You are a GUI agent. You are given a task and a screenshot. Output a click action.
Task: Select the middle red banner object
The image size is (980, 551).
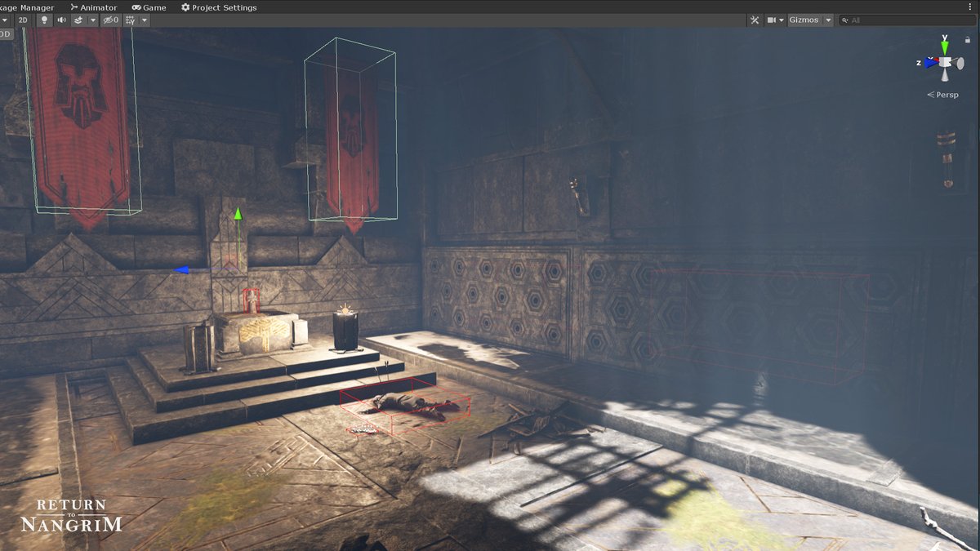click(x=352, y=149)
